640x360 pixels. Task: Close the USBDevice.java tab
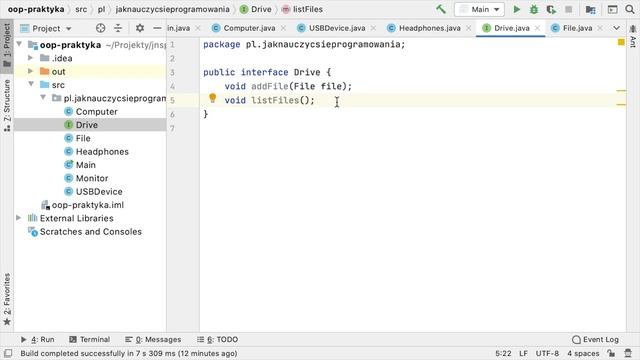click(373, 28)
